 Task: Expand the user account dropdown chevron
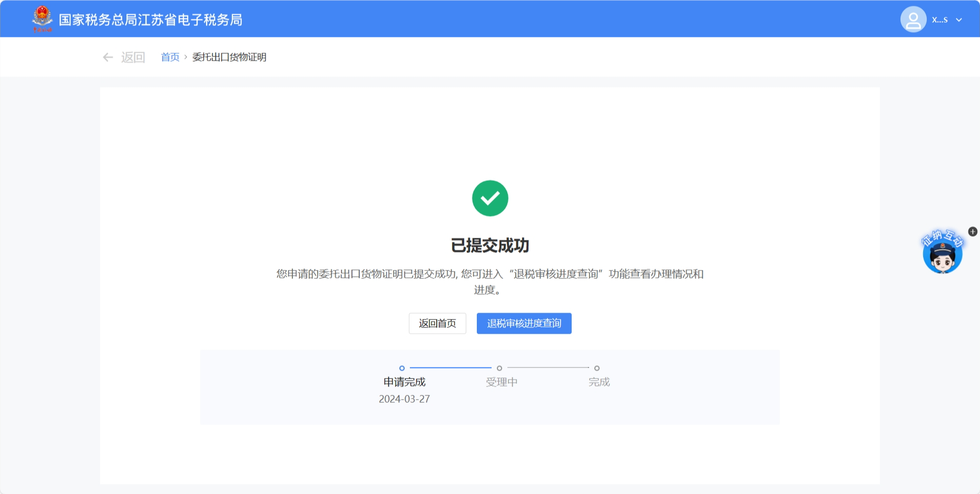click(x=959, y=20)
